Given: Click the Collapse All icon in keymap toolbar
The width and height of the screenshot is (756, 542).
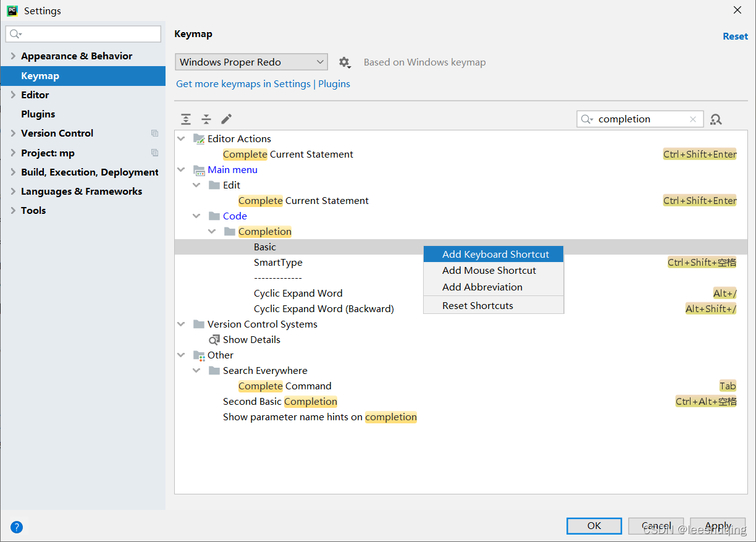Looking at the screenshot, I should [x=206, y=119].
